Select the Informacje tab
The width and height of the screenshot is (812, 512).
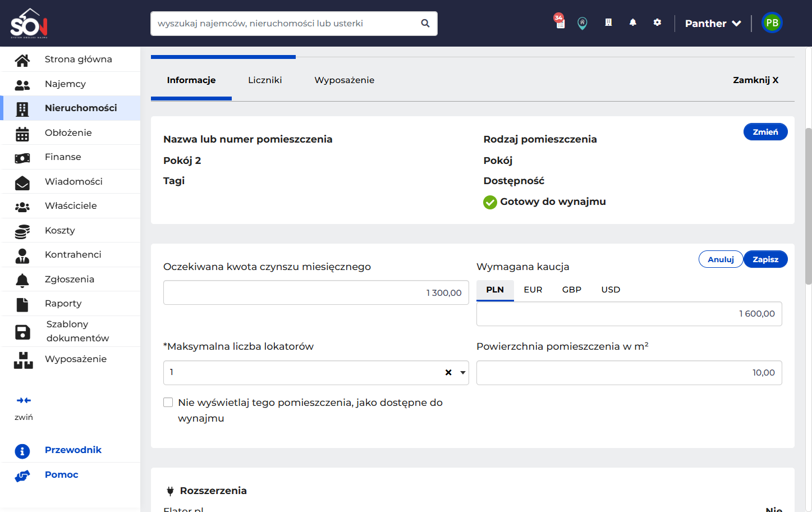click(191, 80)
